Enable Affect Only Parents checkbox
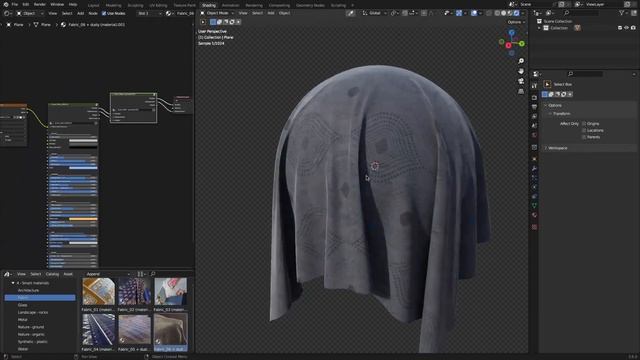 point(584,137)
